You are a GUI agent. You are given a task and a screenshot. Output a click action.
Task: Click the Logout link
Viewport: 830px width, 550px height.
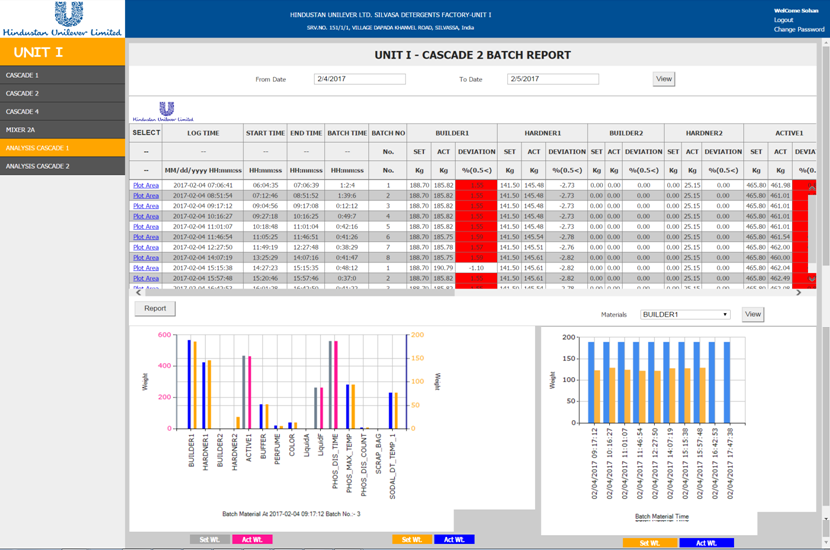783,20
